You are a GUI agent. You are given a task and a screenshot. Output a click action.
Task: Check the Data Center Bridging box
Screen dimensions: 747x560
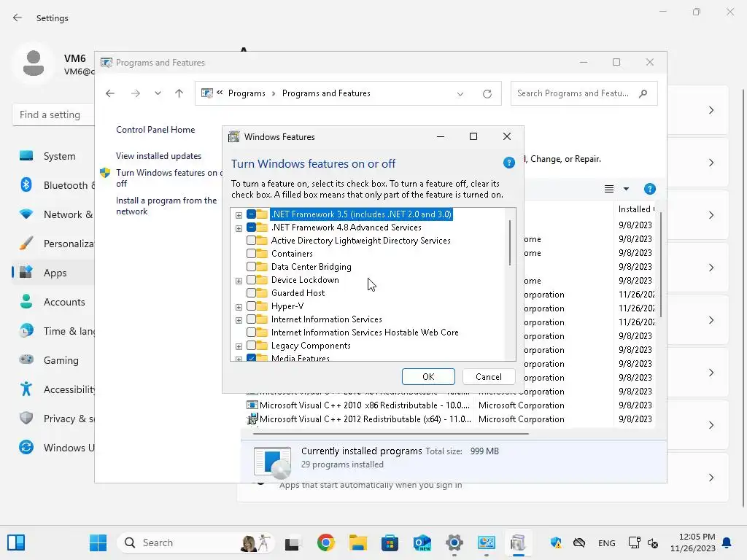(251, 267)
